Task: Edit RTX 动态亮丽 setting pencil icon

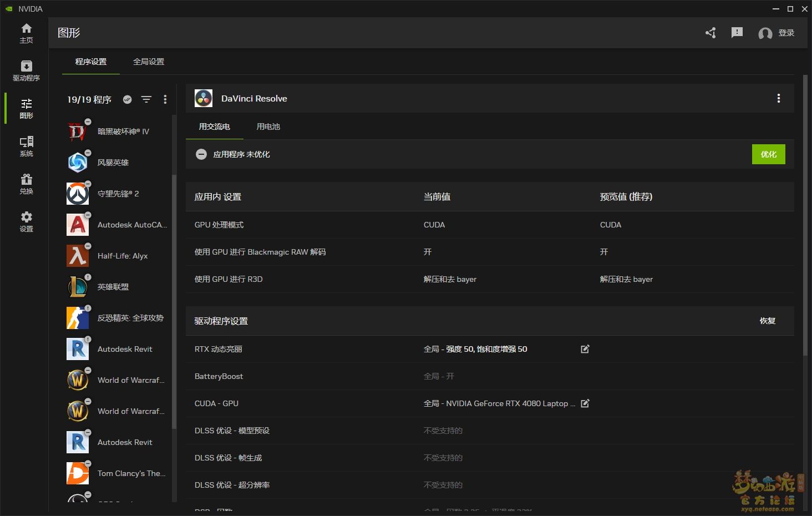Action: pos(585,349)
